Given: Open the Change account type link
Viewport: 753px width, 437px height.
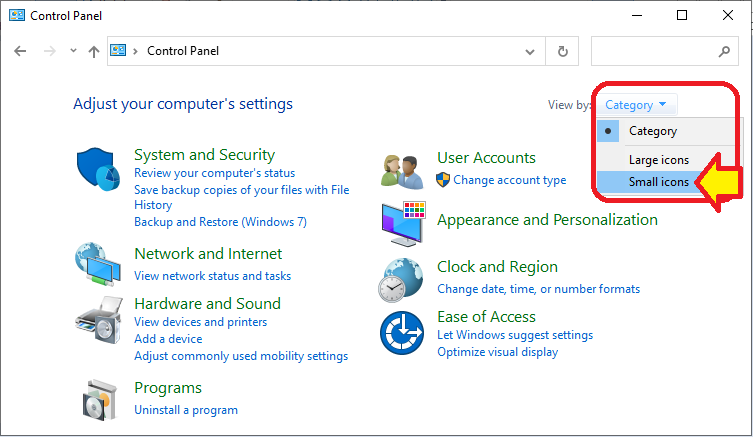Looking at the screenshot, I should click(510, 180).
